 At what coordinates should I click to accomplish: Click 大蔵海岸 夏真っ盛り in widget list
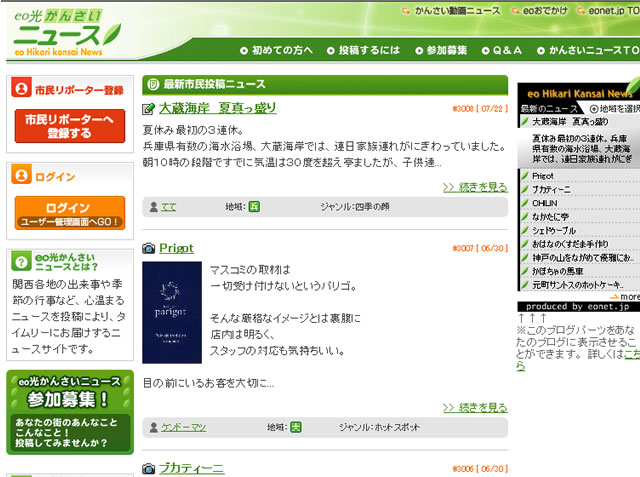pos(570,122)
